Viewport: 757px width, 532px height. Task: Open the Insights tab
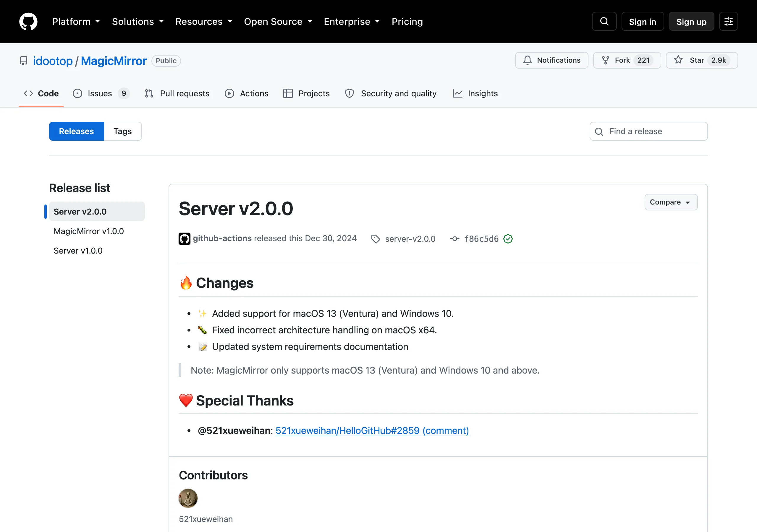[x=475, y=94]
